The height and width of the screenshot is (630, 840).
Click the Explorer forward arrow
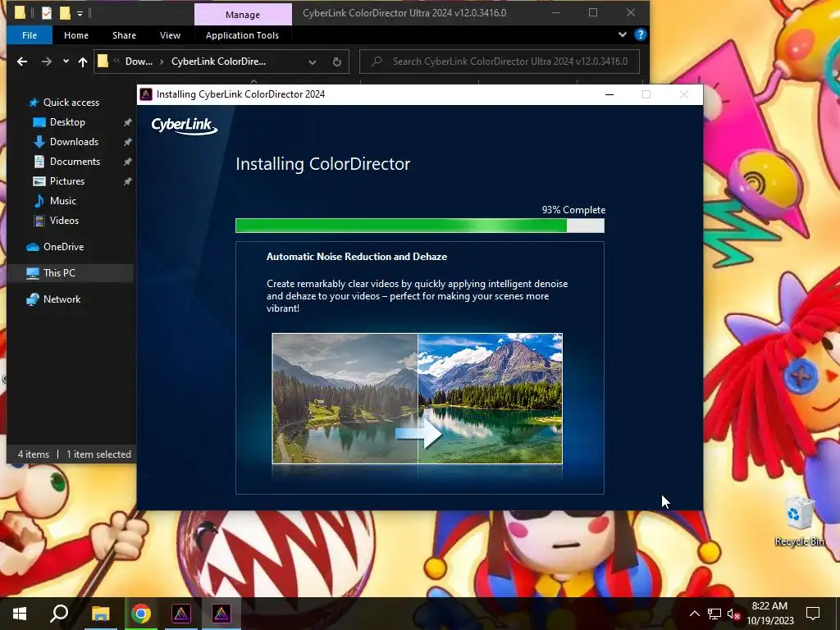click(x=47, y=62)
